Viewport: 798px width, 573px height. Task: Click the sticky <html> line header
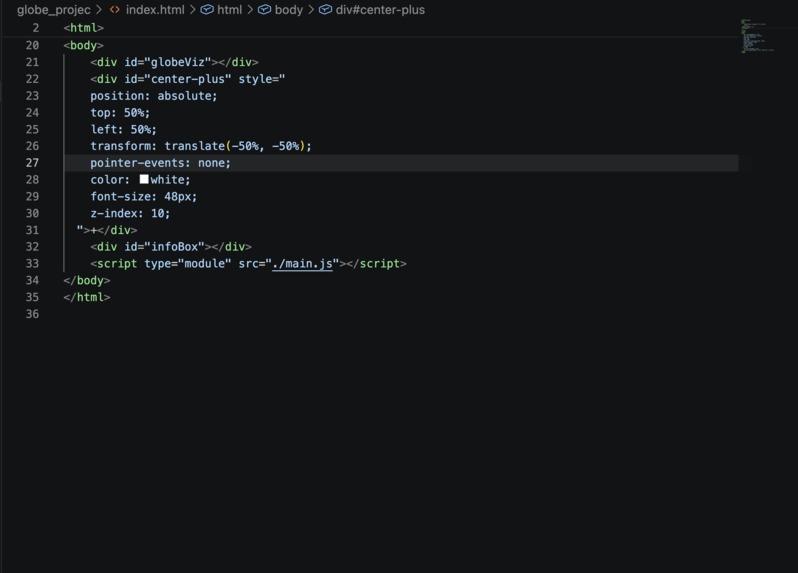tap(83, 28)
